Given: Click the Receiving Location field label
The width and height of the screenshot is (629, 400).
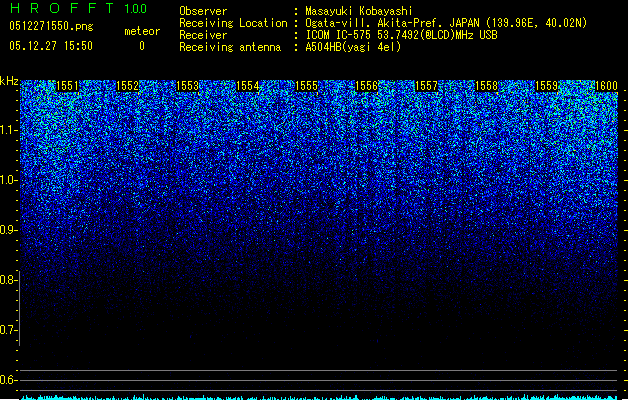Looking at the screenshot, I should [x=233, y=23].
